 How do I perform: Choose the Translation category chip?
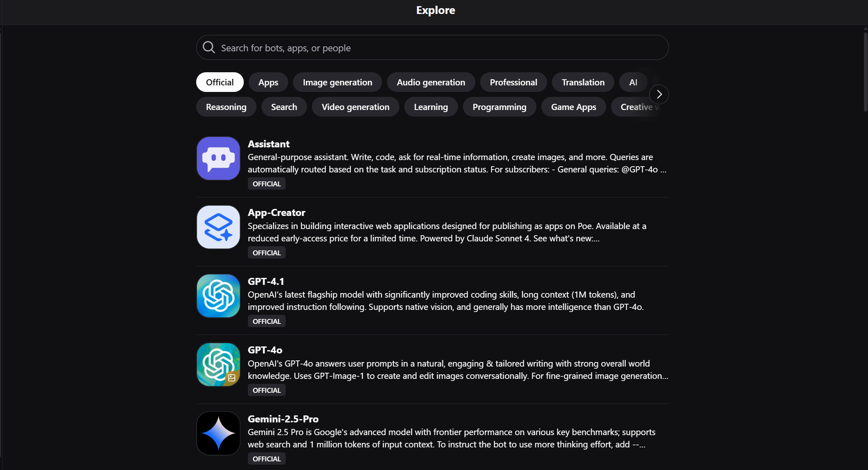(583, 82)
